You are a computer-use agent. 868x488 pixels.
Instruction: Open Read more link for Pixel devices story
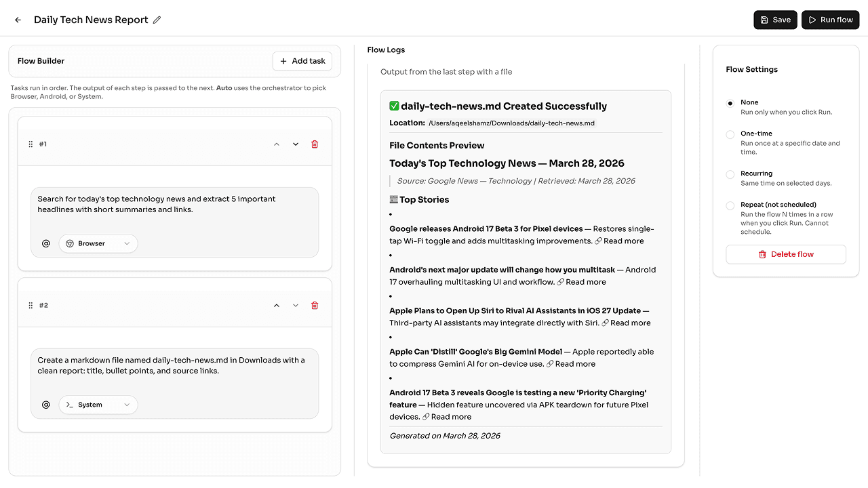click(x=623, y=241)
